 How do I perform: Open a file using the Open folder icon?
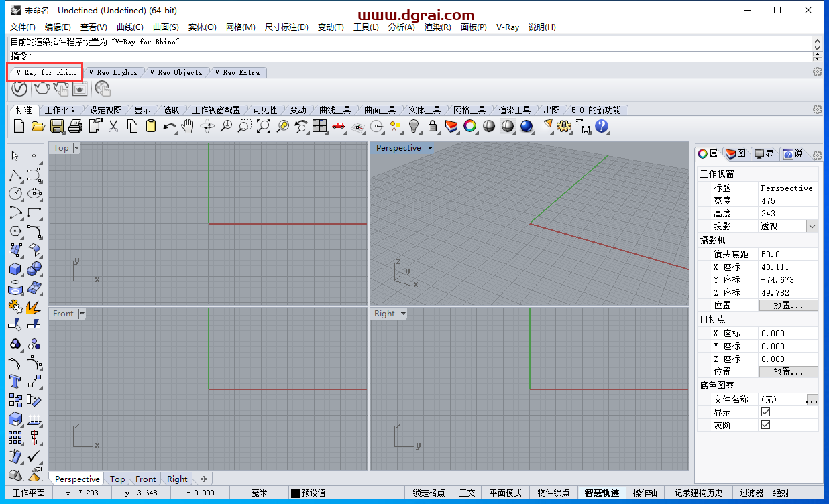pos(38,126)
